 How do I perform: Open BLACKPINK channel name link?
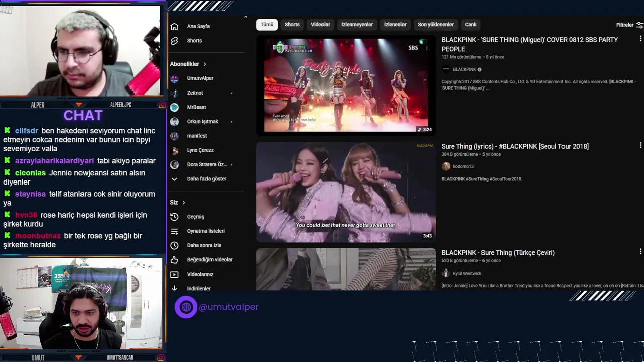[x=464, y=70]
